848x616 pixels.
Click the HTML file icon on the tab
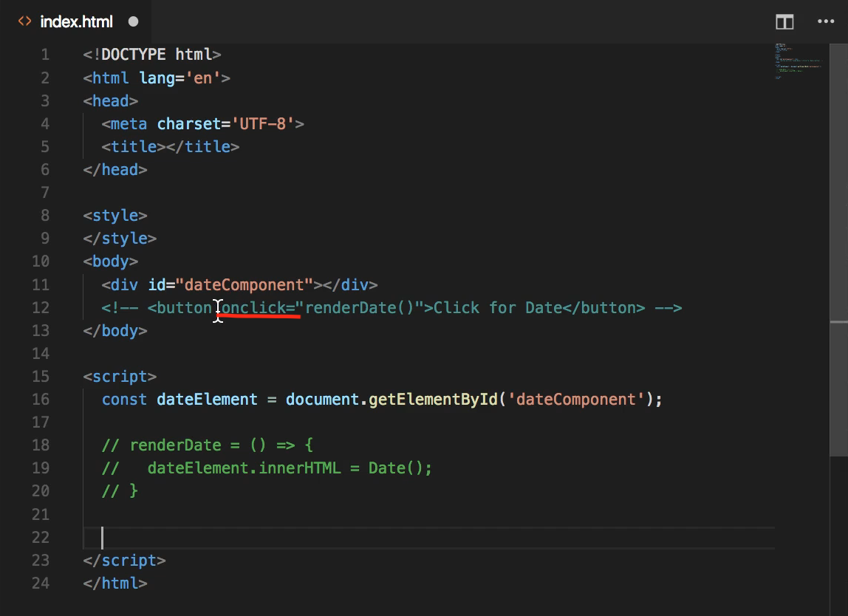[x=24, y=21]
